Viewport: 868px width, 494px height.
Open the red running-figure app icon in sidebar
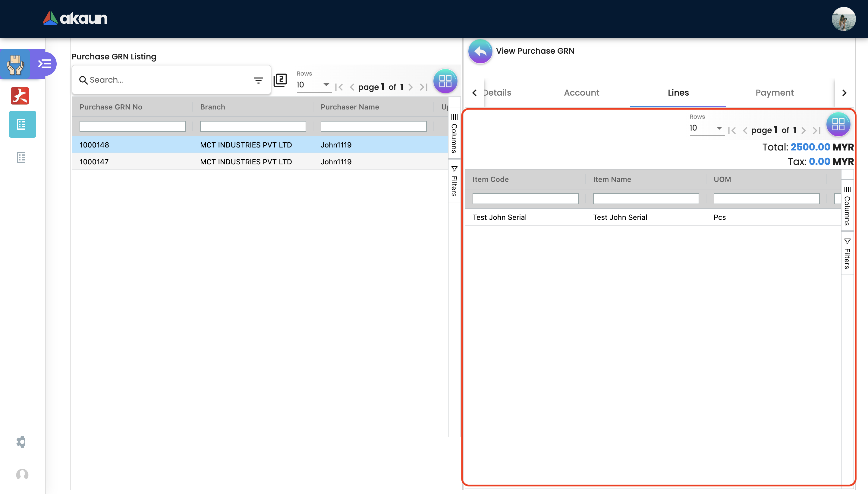click(20, 96)
